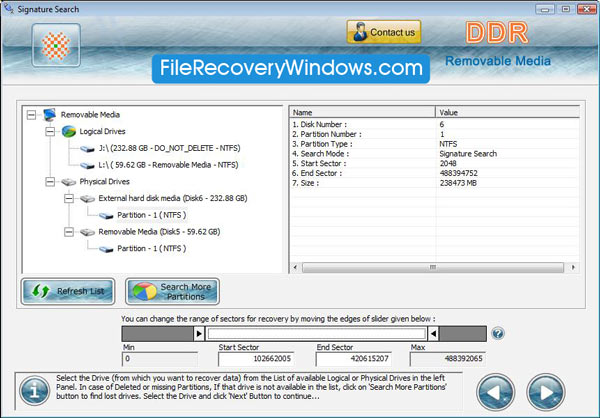Screen dimensions: 600x418
Task: Click the blue help icon beside slider
Action: click(497, 333)
